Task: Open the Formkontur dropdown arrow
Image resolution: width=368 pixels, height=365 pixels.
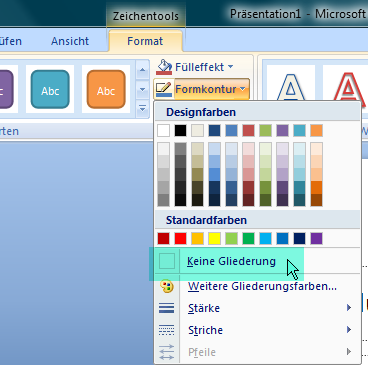Action: click(243, 89)
